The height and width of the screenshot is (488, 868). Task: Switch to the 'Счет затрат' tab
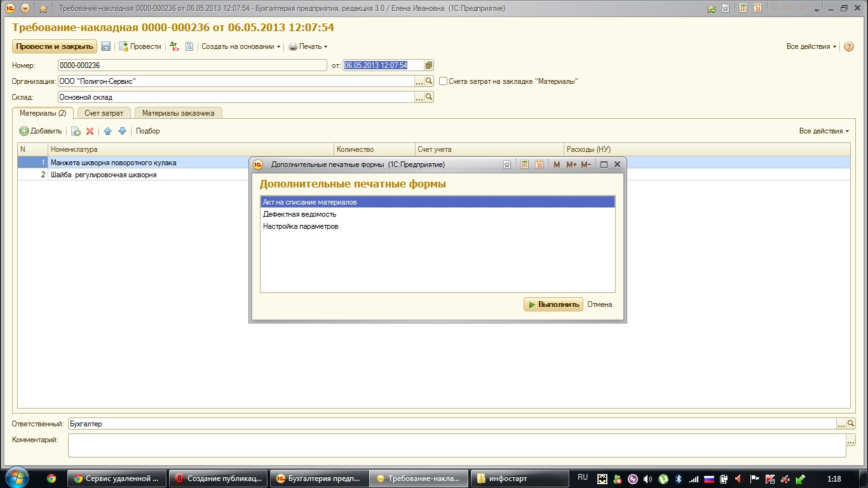pos(104,113)
